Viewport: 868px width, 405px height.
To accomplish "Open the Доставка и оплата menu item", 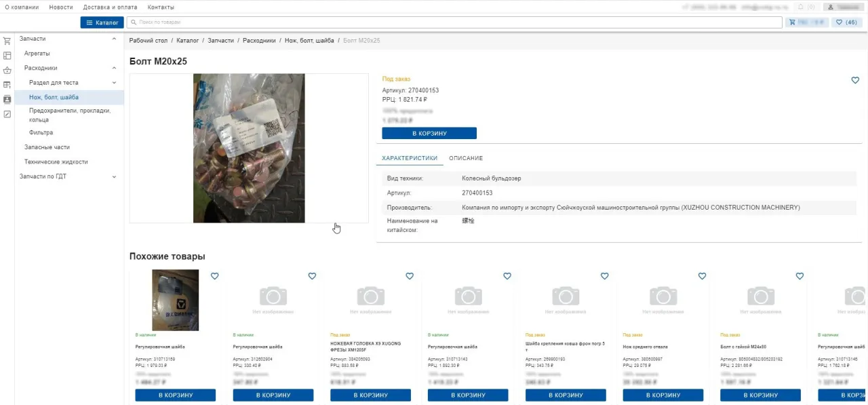I will click(x=110, y=7).
